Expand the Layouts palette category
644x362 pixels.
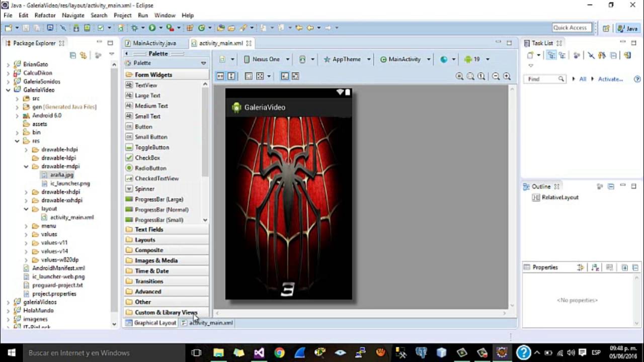(x=166, y=240)
